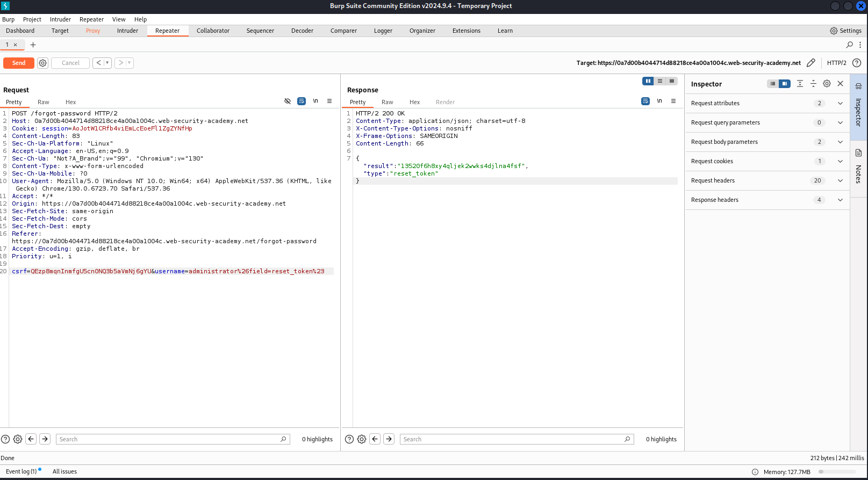Go forward in request history
The image size is (868, 480).
click(x=121, y=63)
